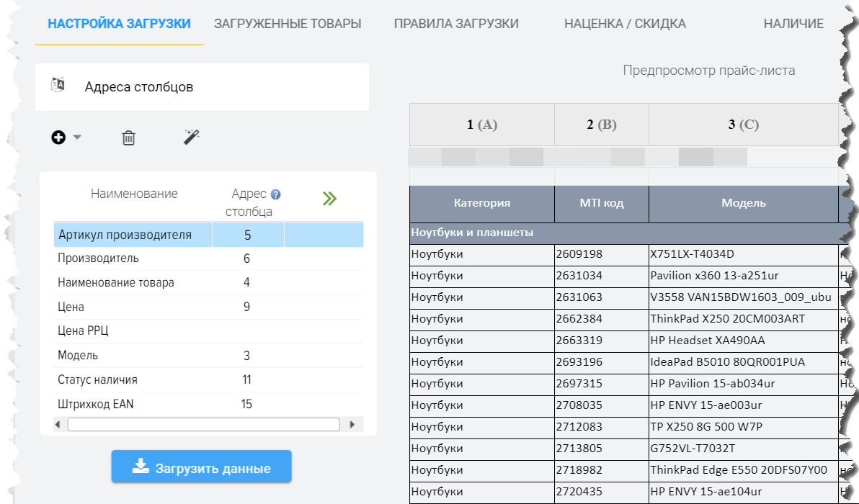Click left arrow of horizontal scrollbar
The width and height of the screenshot is (859, 504).
coord(58,425)
